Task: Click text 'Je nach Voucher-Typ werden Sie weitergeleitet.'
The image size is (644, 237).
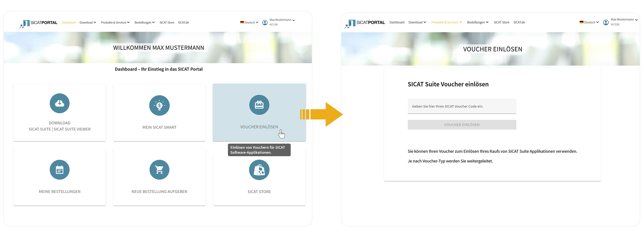Action: (x=450, y=161)
